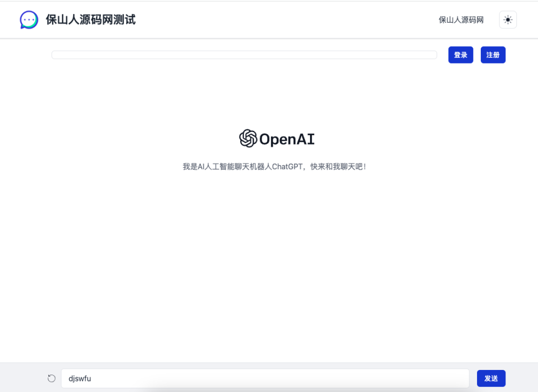The height and width of the screenshot is (392, 538).
Task: Click the 注册 register button
Action: click(x=493, y=55)
